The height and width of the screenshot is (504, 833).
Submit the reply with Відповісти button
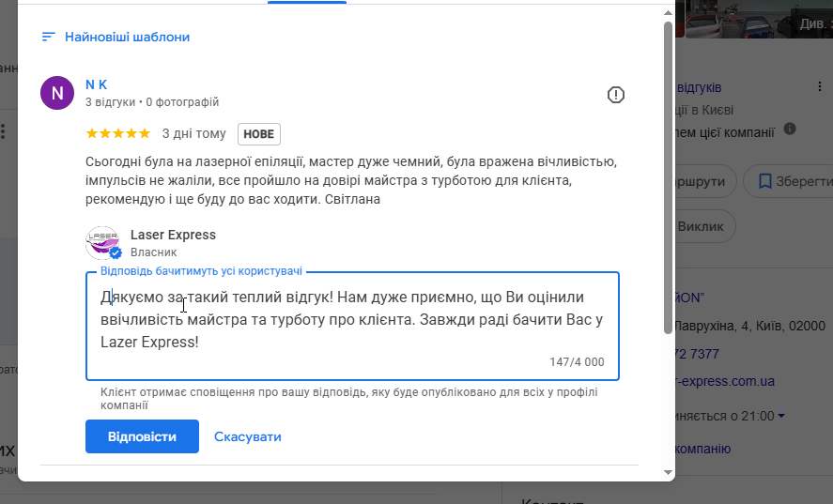[143, 436]
